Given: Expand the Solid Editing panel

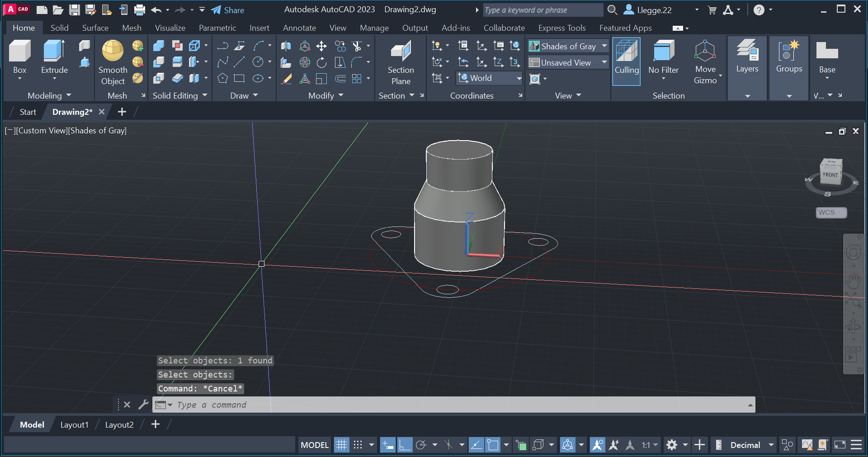Looking at the screenshot, I should coord(180,95).
